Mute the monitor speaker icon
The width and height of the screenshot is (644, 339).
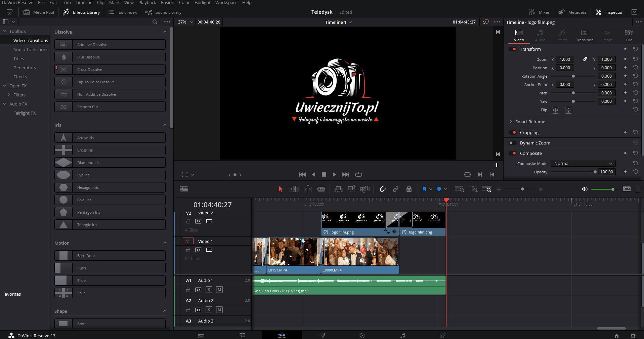[x=585, y=189]
